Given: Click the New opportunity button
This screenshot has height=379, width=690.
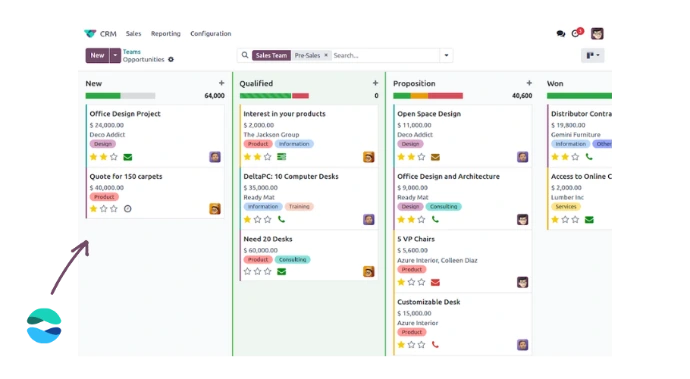Looking at the screenshot, I should tap(97, 55).
